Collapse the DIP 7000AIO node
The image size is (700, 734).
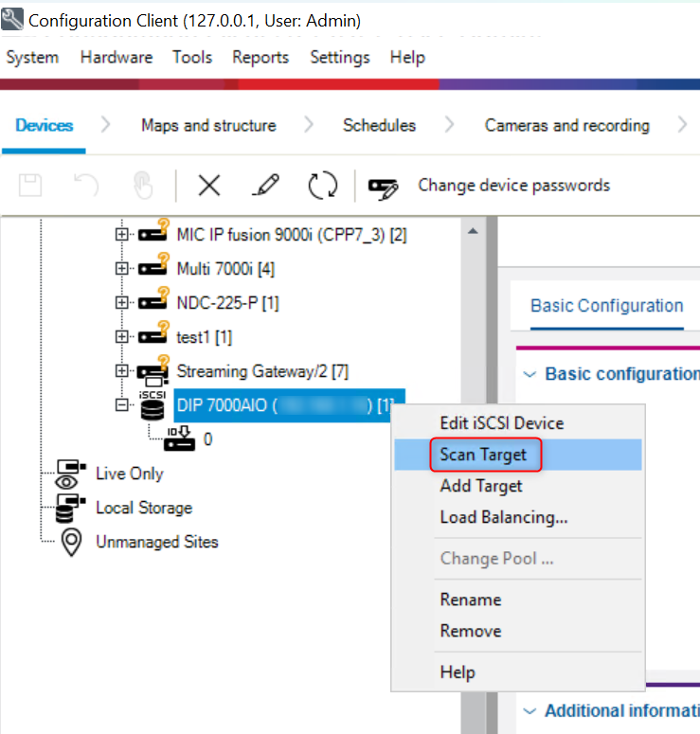(122, 405)
